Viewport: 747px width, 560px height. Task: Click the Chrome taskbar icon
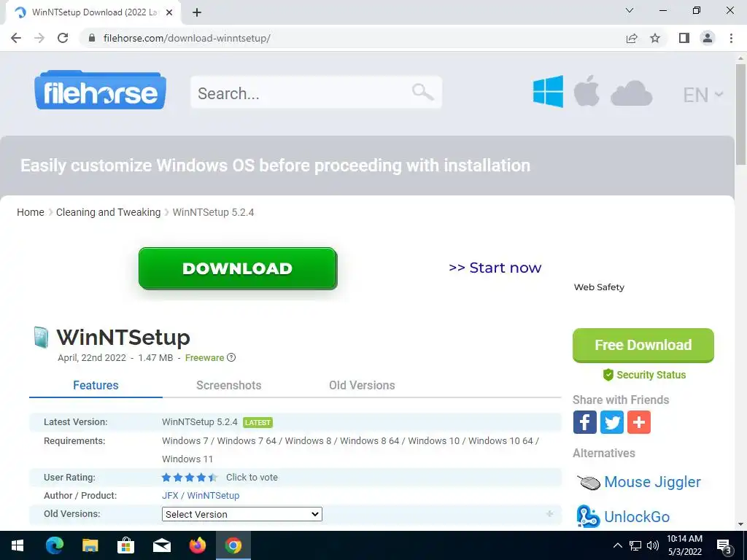point(233,545)
